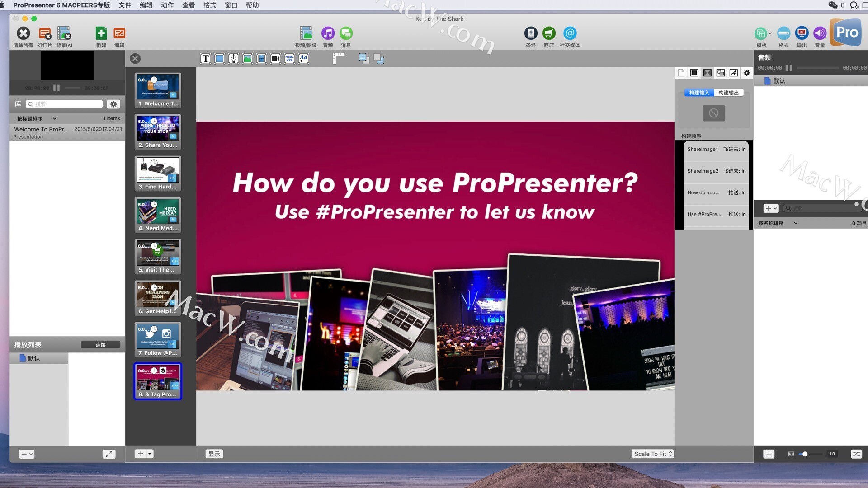868x488 pixels.
Task: Open the 按名称排序 sort dropdown
Action: click(x=778, y=223)
